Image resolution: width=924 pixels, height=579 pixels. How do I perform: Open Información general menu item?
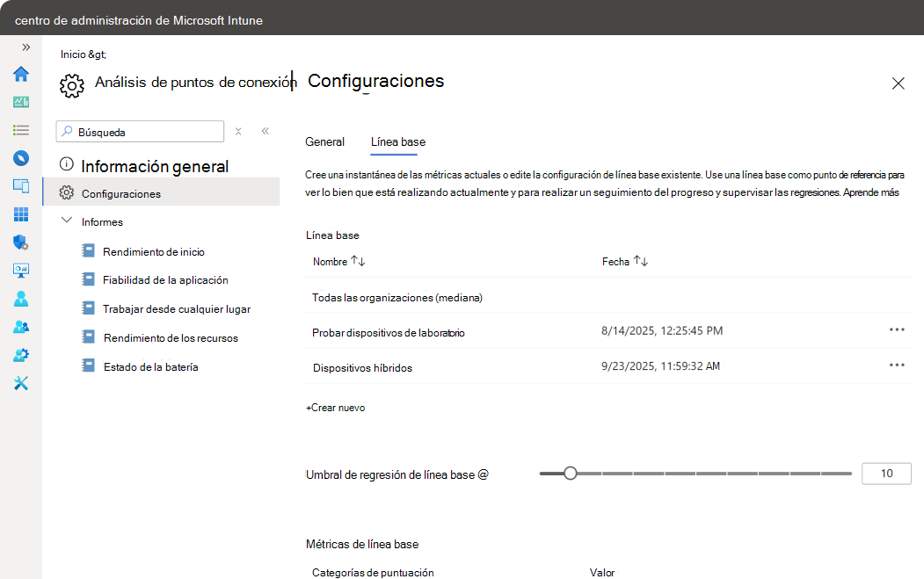[155, 166]
